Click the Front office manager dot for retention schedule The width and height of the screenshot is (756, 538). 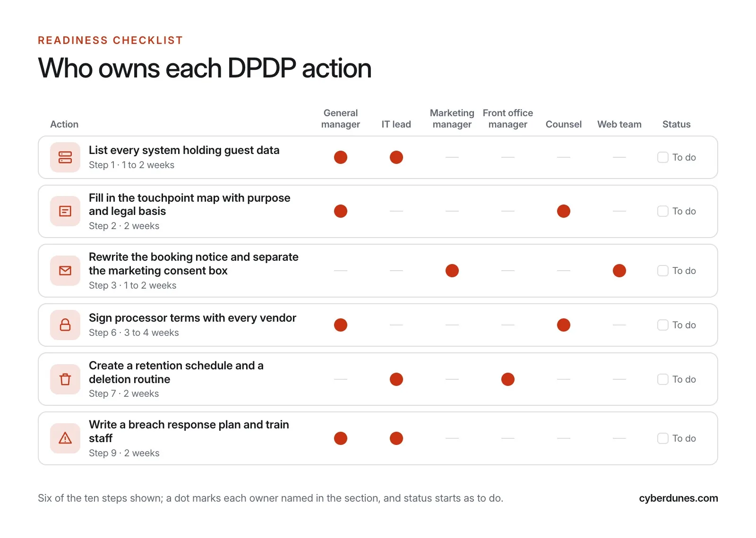click(508, 379)
